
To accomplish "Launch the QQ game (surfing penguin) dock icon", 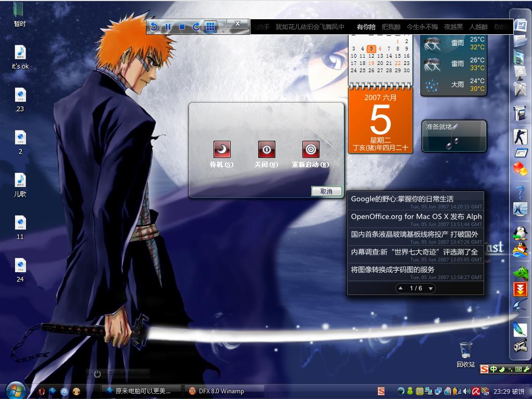I will point(521,250).
